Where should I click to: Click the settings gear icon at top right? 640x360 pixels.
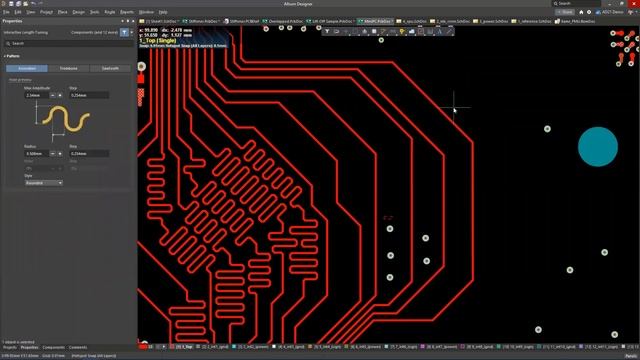point(589,12)
